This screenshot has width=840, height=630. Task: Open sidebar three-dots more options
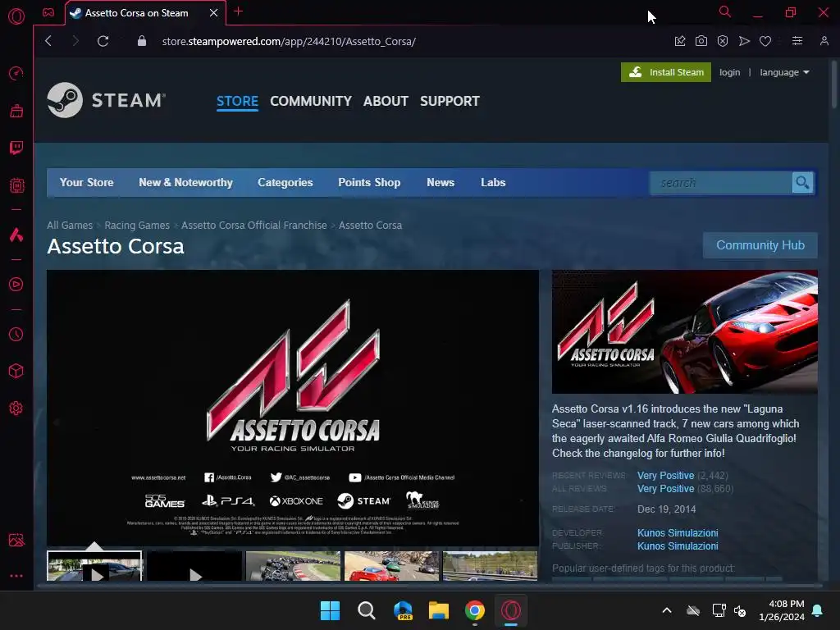(16, 576)
